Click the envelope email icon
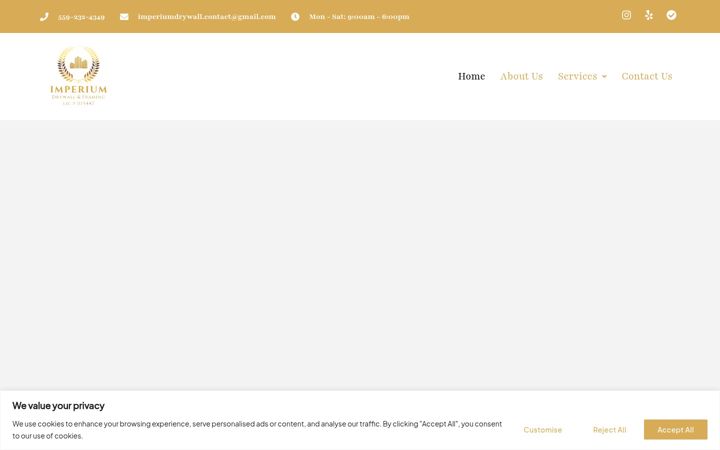This screenshot has width=720, height=450. coord(124,17)
